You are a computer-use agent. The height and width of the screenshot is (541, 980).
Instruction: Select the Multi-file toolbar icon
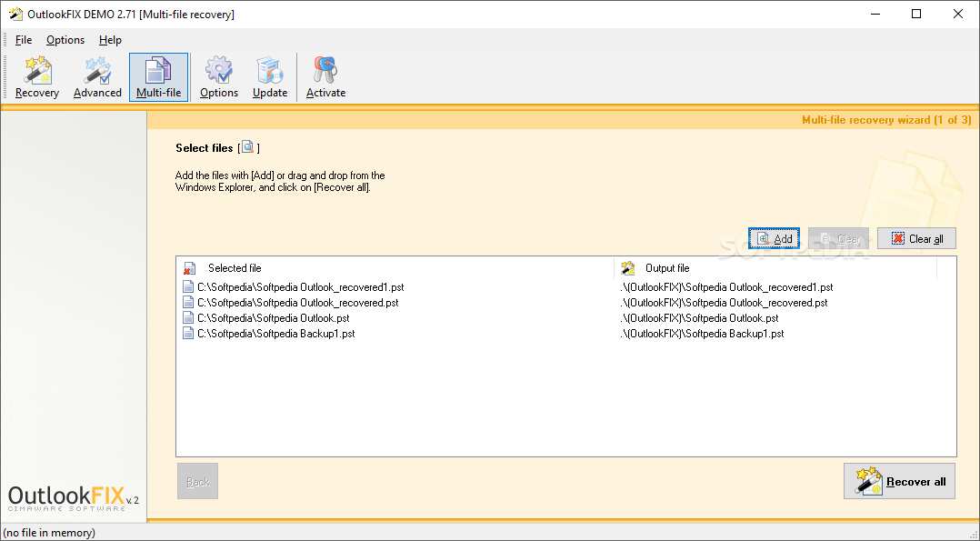point(159,77)
